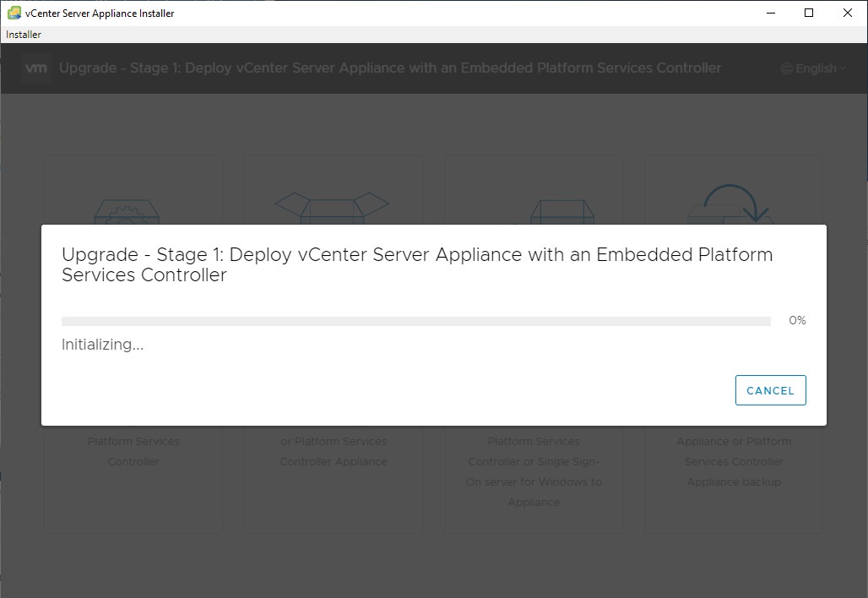Click the 'Controller Appliance' text on the second card

point(334,462)
